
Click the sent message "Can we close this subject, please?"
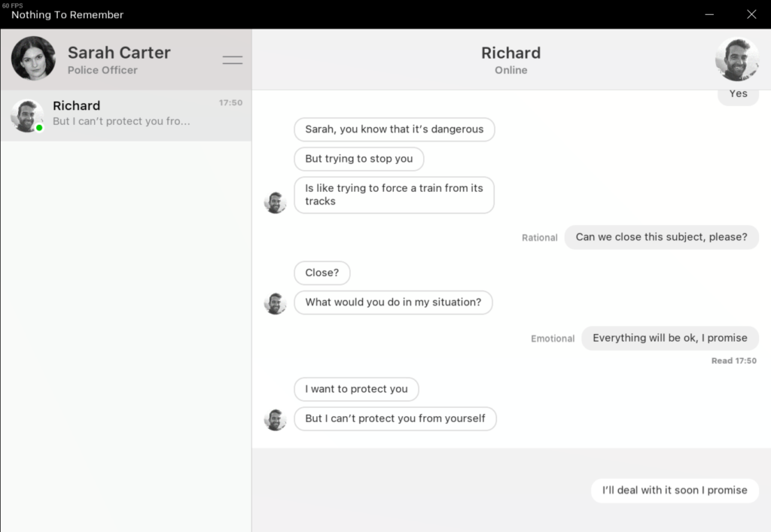pos(661,237)
